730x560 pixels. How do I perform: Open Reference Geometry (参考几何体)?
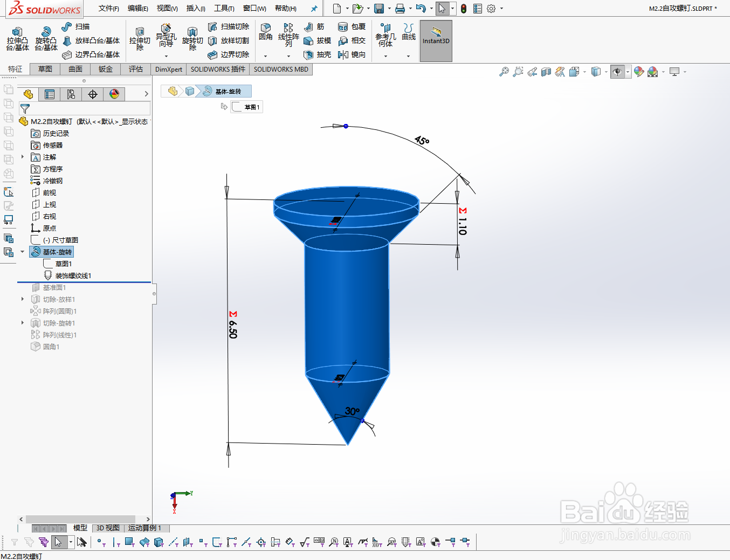pos(385,36)
